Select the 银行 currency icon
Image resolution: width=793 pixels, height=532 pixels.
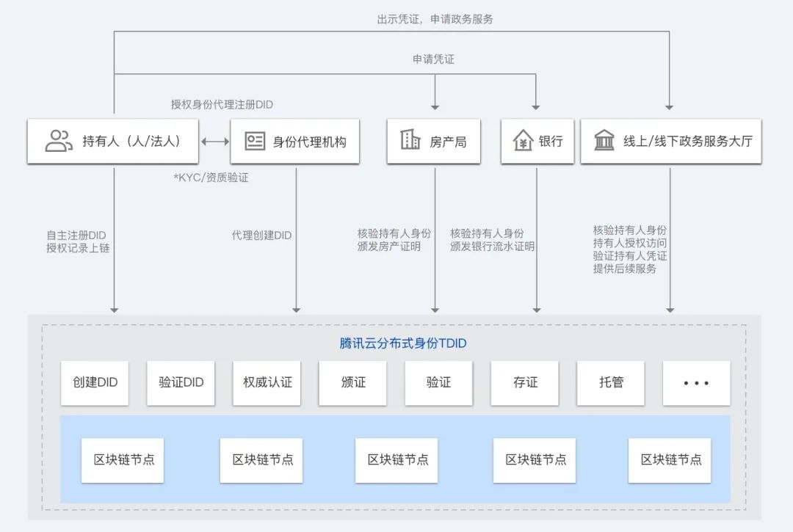click(x=522, y=139)
